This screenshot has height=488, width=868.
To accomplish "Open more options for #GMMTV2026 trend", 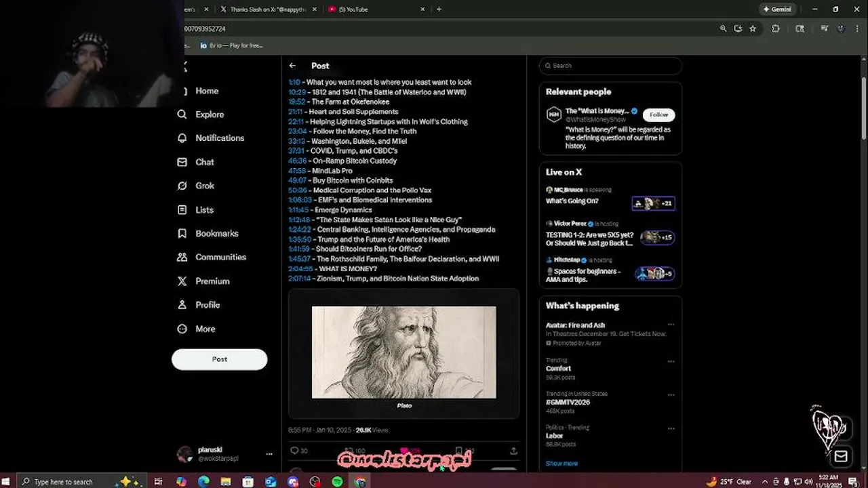I will [671, 394].
